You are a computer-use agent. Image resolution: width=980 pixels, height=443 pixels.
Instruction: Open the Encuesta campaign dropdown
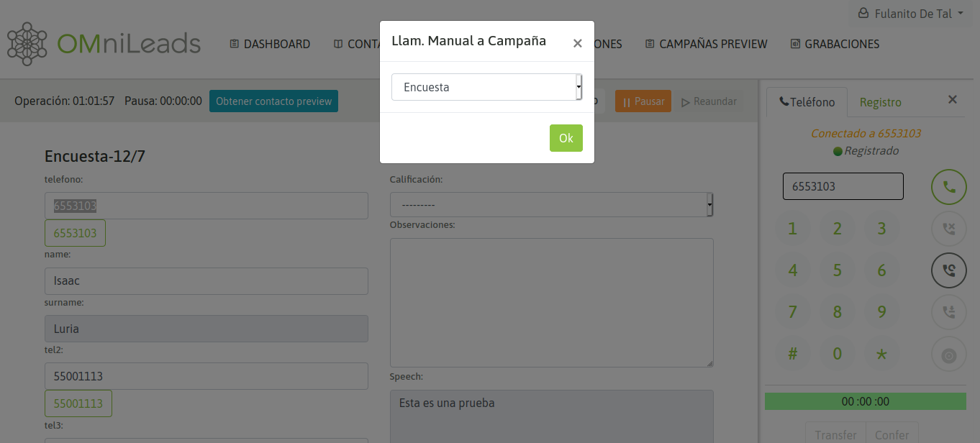pyautogui.click(x=486, y=87)
